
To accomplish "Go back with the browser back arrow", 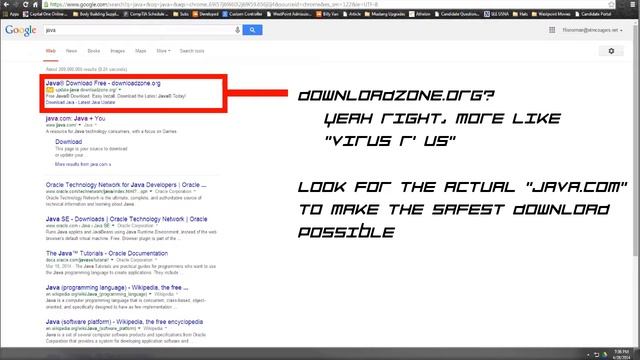I will [x=6, y=4].
